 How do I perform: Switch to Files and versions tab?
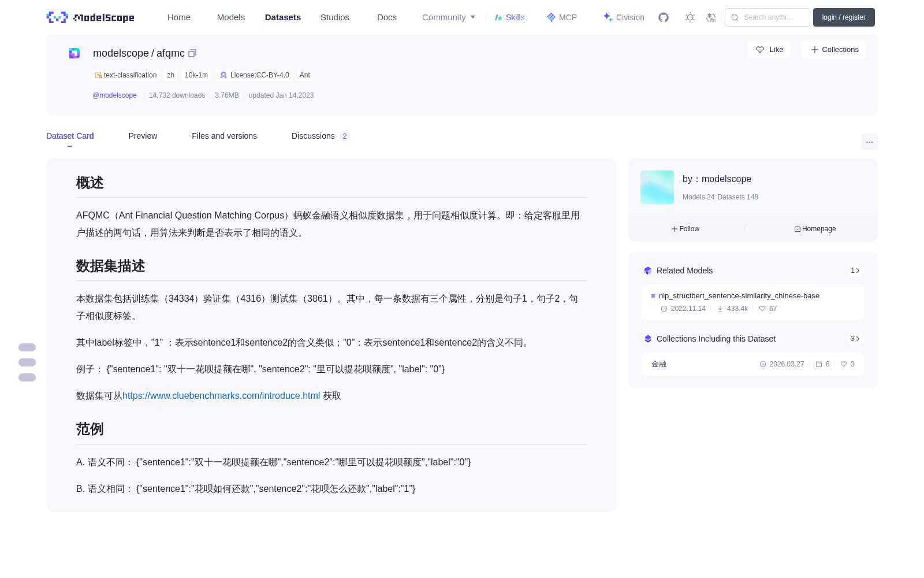click(x=224, y=136)
